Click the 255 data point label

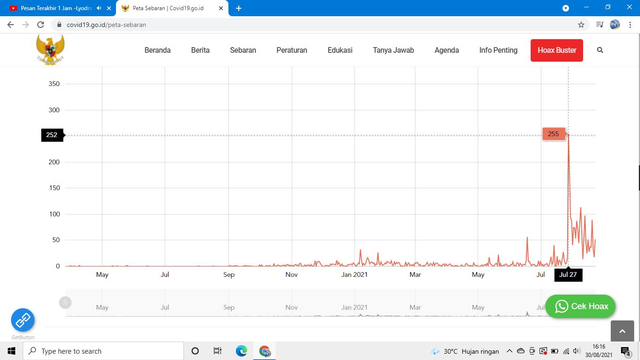click(553, 134)
